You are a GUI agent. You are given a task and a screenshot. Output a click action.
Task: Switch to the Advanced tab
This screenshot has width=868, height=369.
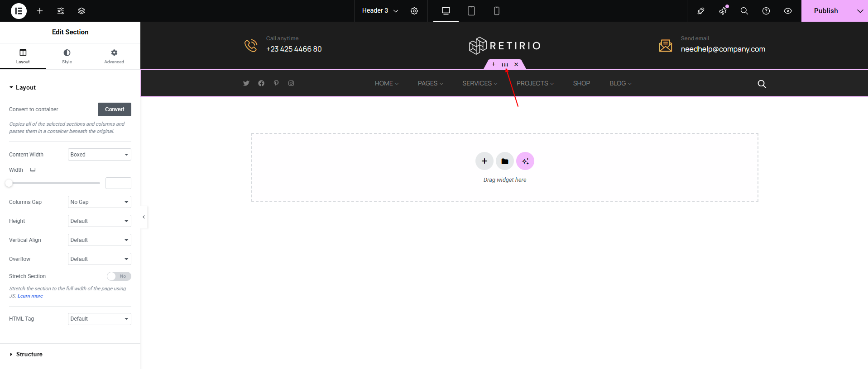point(114,56)
